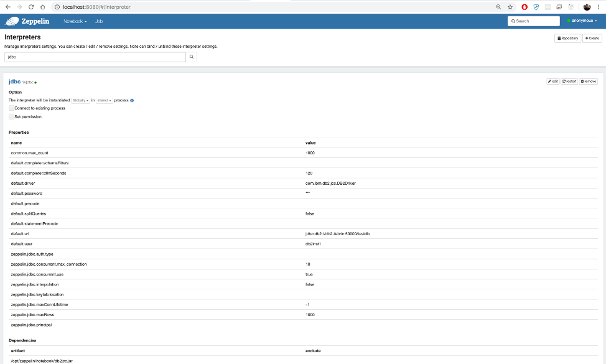This screenshot has height=364, width=606.
Task: Select the com.ibm.db2.jcc.DB2Driver value
Action: click(330, 184)
